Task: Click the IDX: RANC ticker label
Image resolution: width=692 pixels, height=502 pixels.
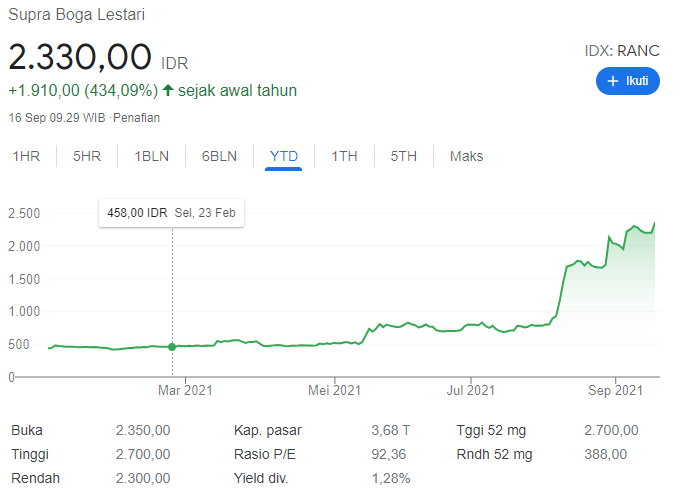Action: click(x=622, y=51)
